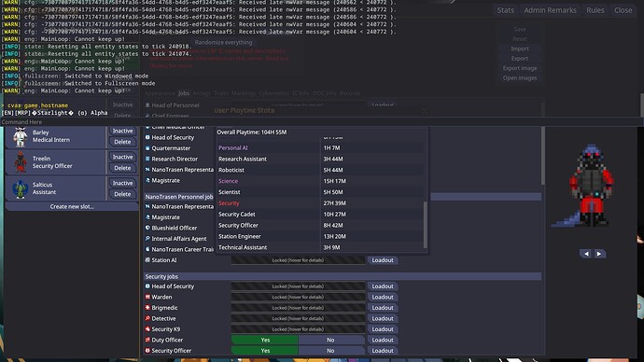Open the Stats button at top
Screen dimensions: 644x362
pyautogui.click(x=505, y=10)
